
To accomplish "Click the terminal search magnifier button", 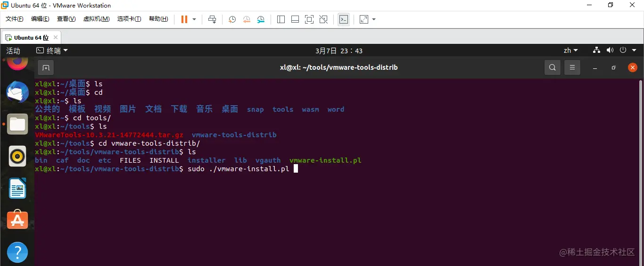I will (553, 67).
